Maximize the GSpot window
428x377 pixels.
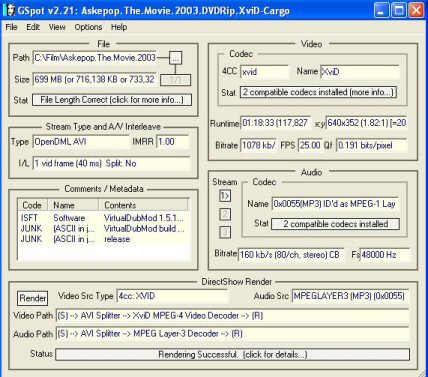pos(399,10)
